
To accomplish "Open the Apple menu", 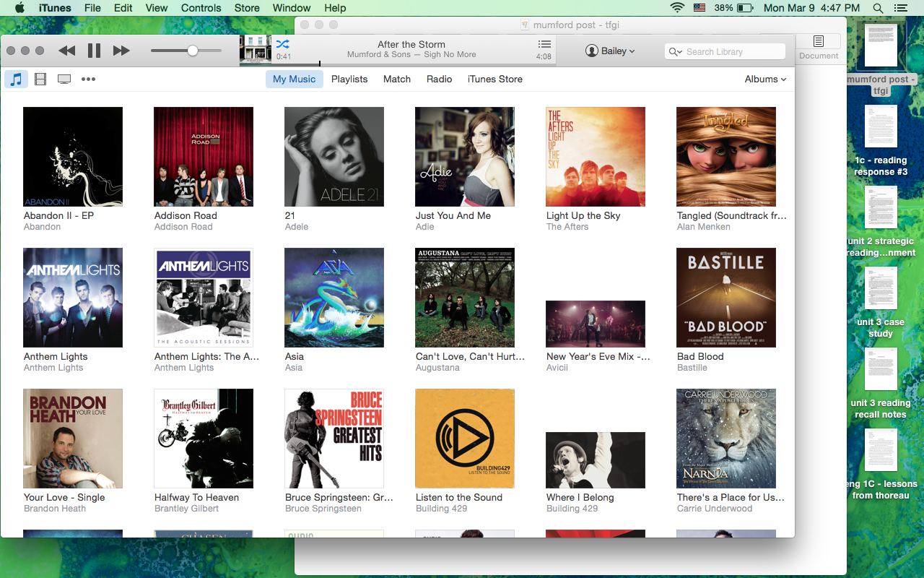I will (19, 8).
